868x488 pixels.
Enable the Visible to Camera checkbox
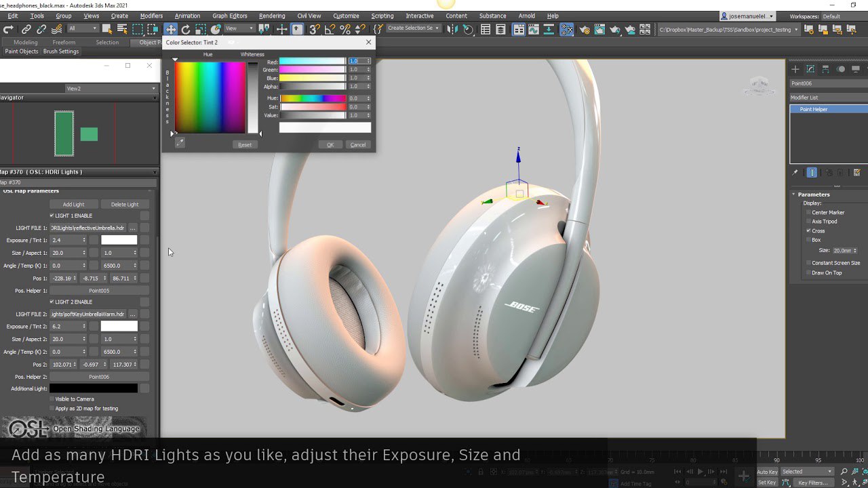pos(52,399)
